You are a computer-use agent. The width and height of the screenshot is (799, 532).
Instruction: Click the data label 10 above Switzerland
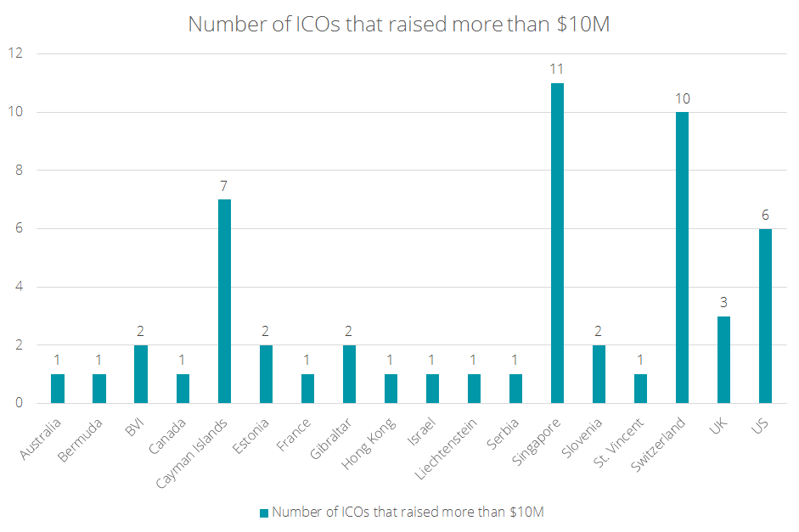pos(682,98)
